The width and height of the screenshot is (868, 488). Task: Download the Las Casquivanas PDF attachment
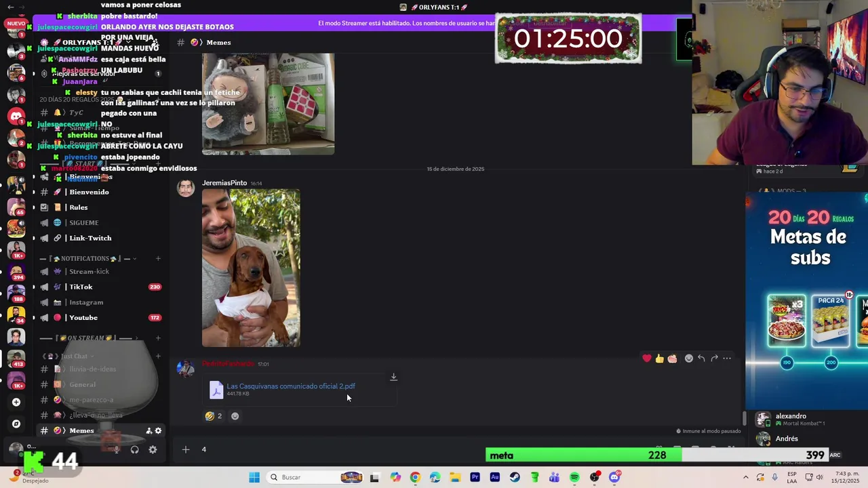tap(393, 377)
